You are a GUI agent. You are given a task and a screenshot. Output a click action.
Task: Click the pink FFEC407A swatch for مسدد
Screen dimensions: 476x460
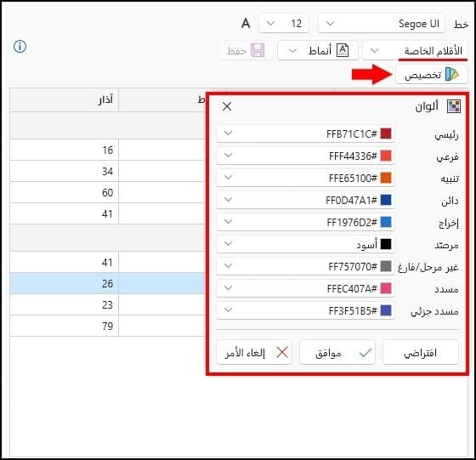[386, 288]
